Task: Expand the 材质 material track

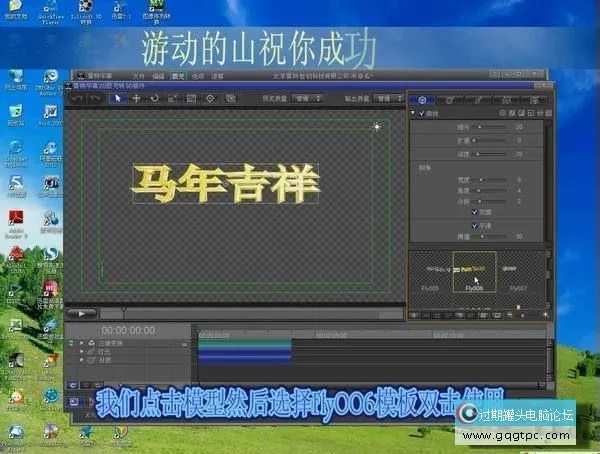Action: pos(82,360)
